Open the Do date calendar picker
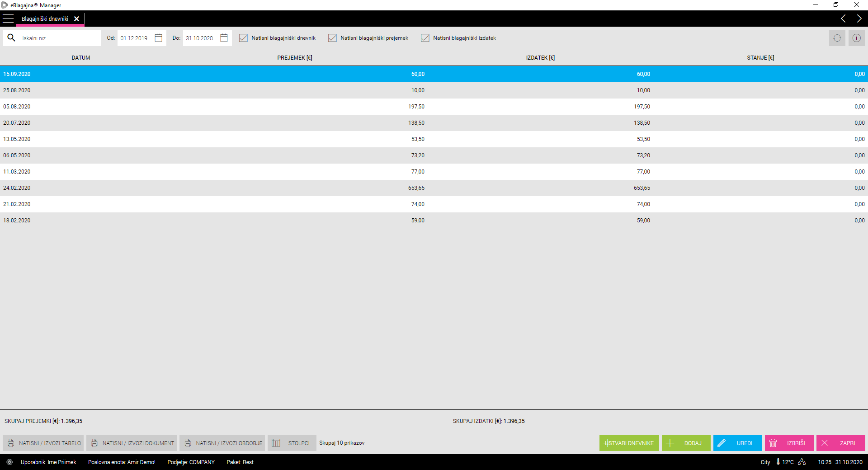This screenshot has height=470, width=868. [x=224, y=38]
